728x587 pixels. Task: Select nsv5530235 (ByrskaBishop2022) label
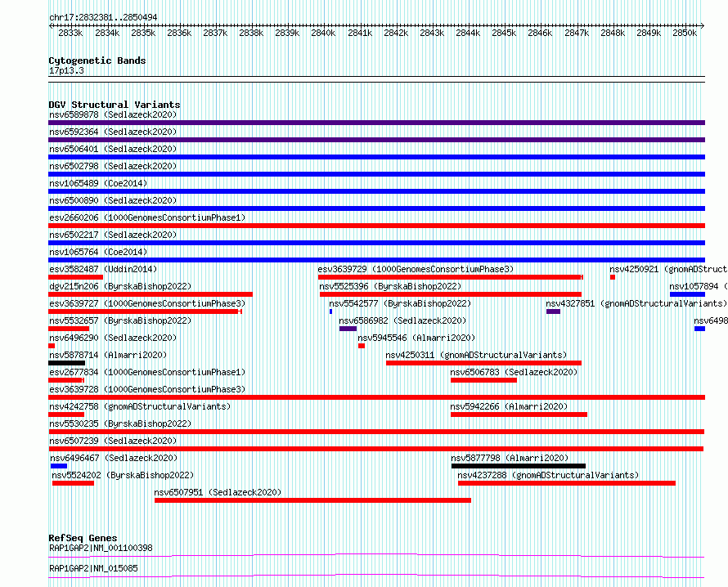[x=120, y=423]
